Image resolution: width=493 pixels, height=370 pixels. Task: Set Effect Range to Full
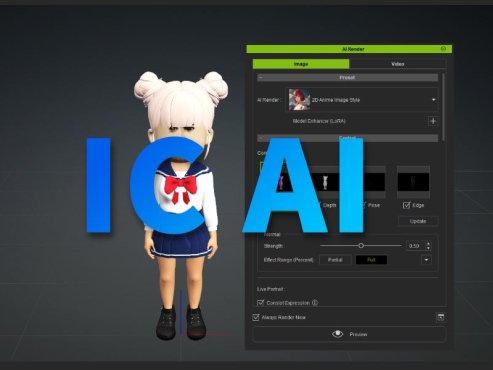(371, 260)
